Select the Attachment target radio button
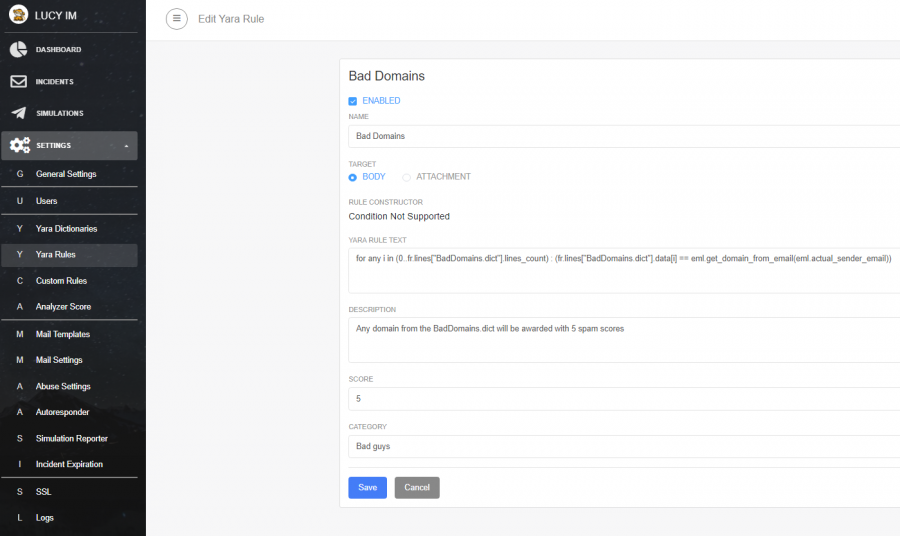Screen dimensions: 900x536 coord(406,177)
